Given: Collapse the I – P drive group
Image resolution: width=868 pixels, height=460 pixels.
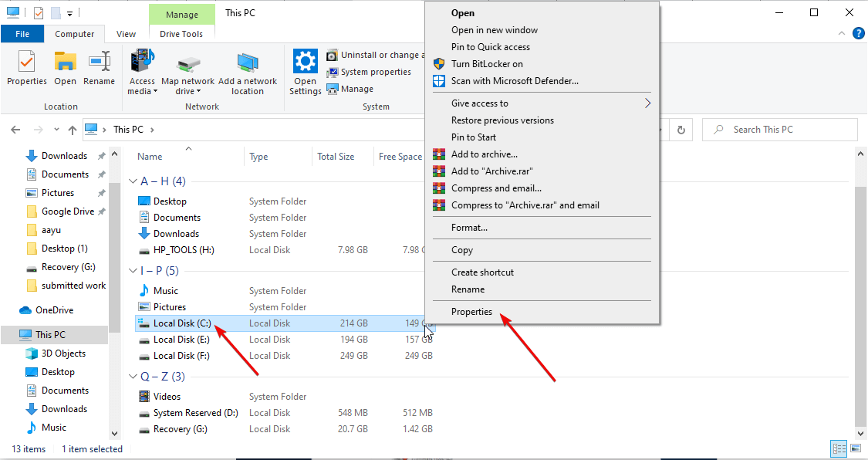Looking at the screenshot, I should coord(133,270).
